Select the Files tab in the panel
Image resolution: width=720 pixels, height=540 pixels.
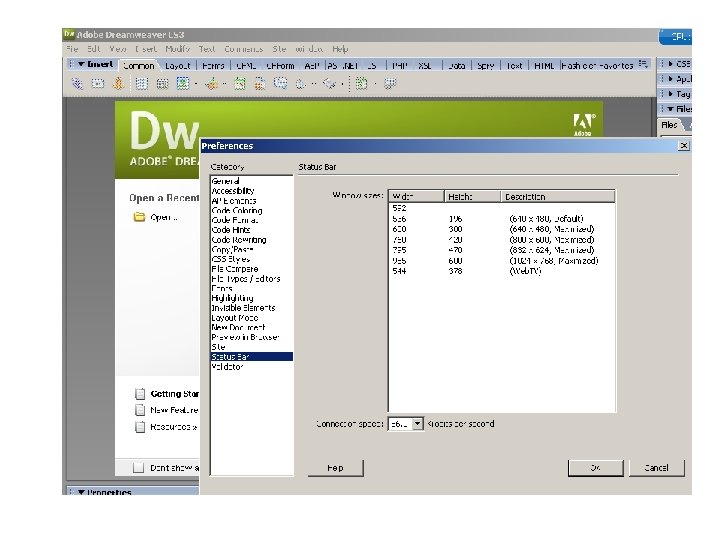coord(669,124)
